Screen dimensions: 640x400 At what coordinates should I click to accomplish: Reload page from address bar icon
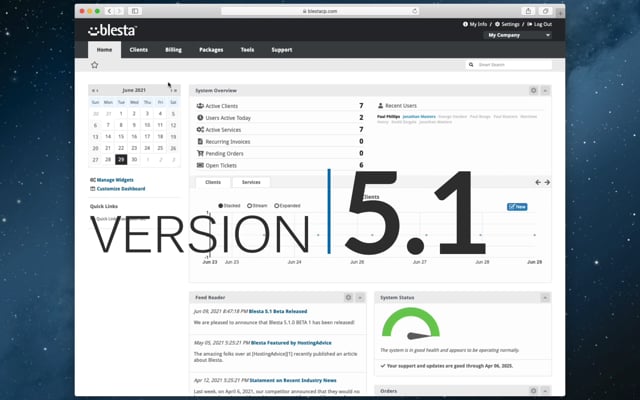pos(415,11)
